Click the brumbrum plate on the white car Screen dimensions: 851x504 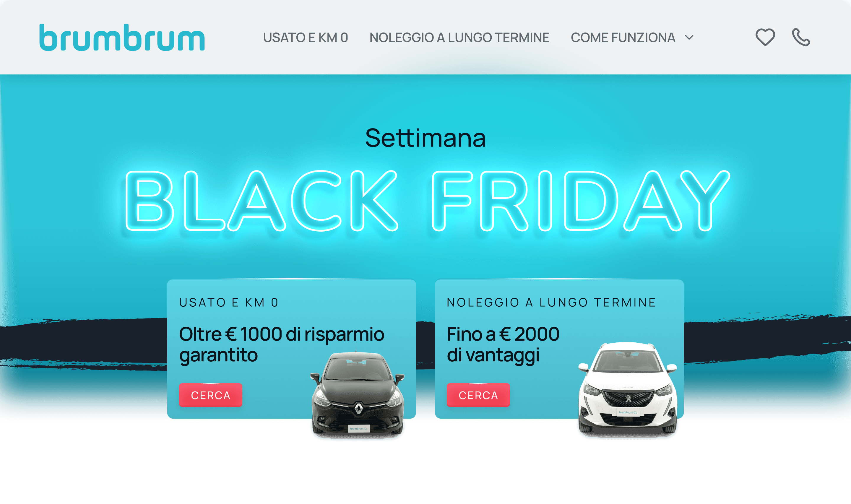[628, 412]
